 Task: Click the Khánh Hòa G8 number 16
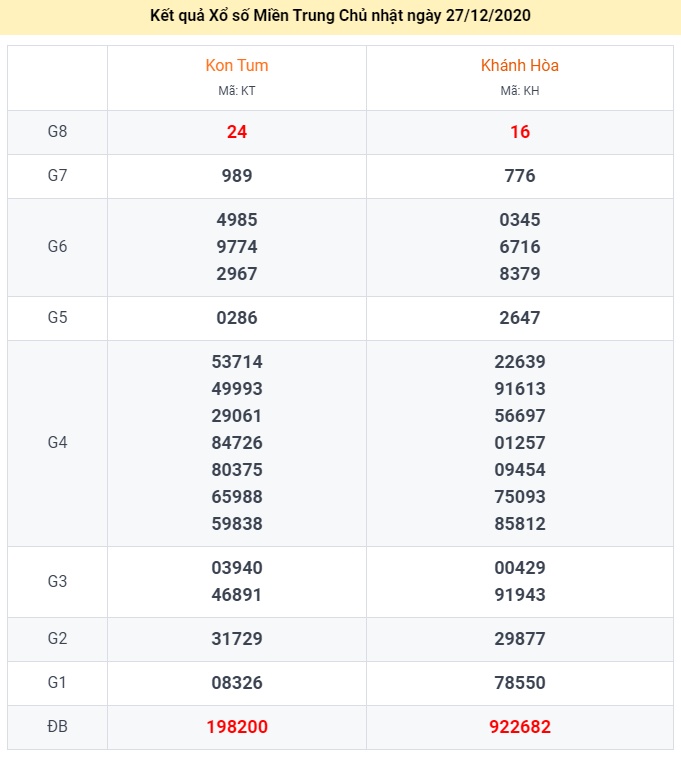point(520,132)
